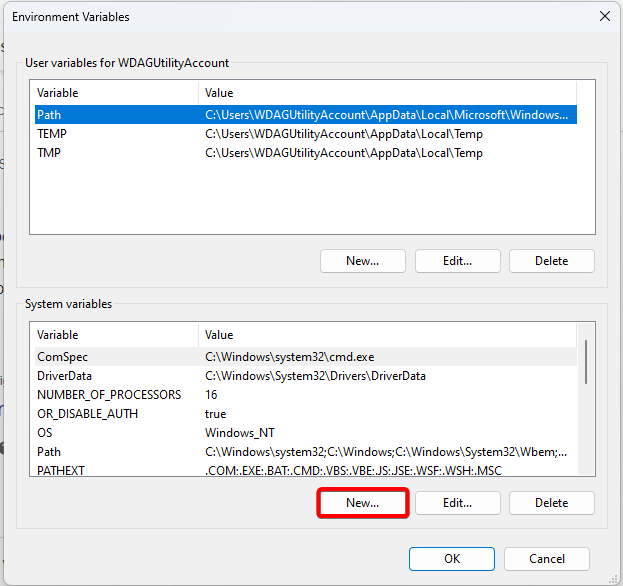Select the OR_DISABLE_AUTH variable row
Image resolution: width=623 pixels, height=586 pixels.
306,414
